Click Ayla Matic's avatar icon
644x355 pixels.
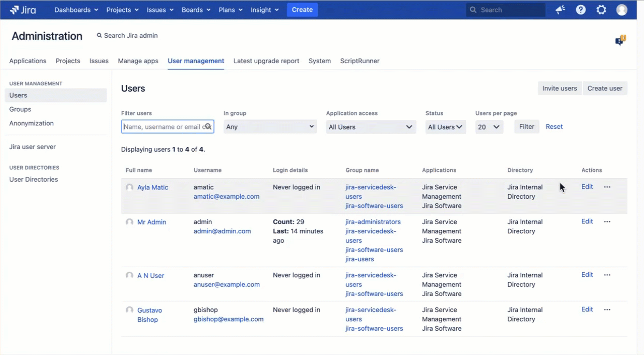[129, 187]
